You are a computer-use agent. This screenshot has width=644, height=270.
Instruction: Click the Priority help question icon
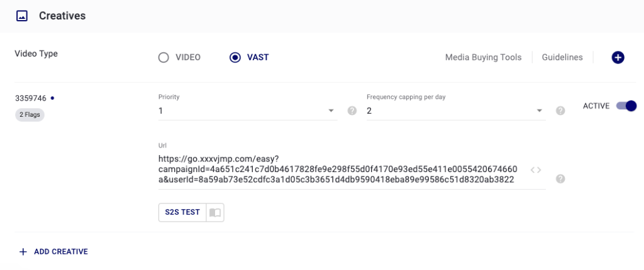coord(352,111)
